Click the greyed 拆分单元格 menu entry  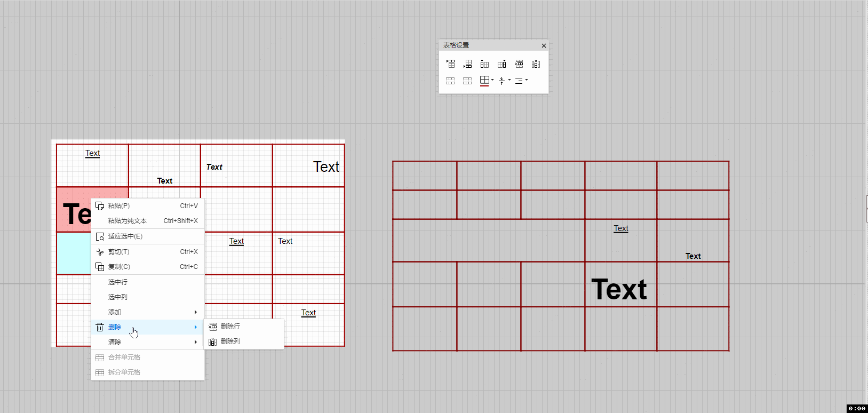pyautogui.click(x=148, y=372)
